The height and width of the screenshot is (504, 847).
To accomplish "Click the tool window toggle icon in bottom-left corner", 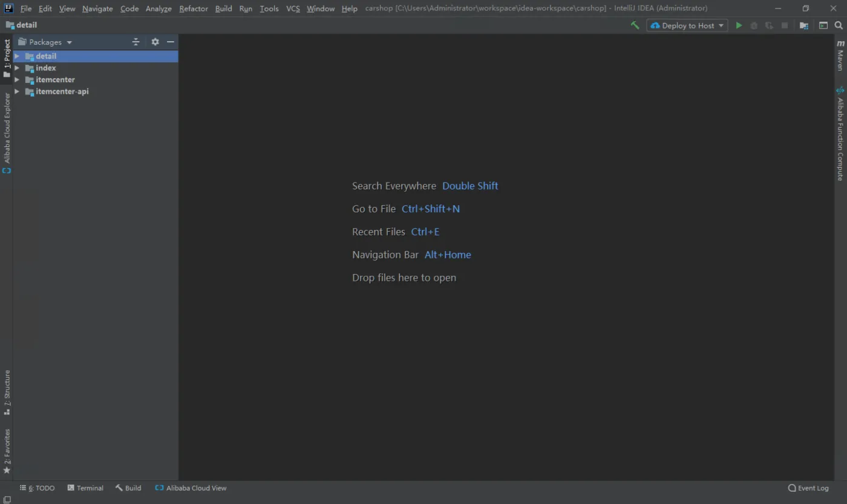I will point(7,500).
